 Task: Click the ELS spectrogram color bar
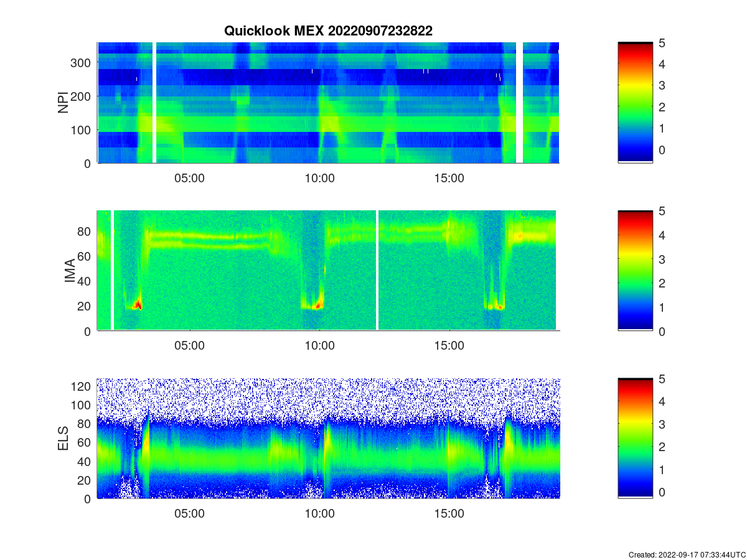pos(635,438)
